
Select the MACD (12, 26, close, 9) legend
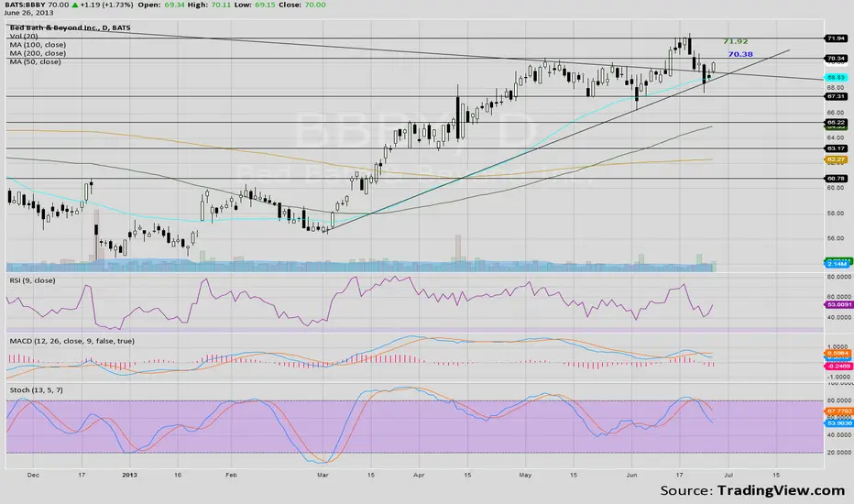pos(71,341)
